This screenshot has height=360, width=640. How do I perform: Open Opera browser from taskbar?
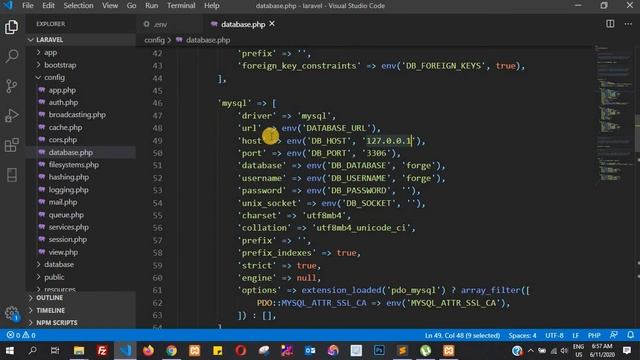pos(241,351)
